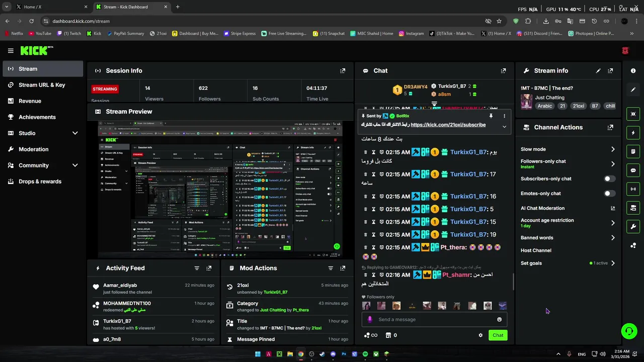Toggle document-page widget in right rail

click(633, 151)
